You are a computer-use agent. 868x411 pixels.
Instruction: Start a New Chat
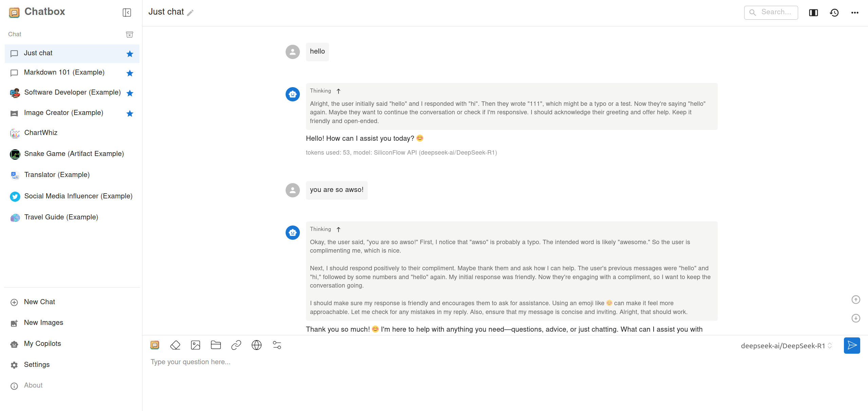tap(39, 302)
